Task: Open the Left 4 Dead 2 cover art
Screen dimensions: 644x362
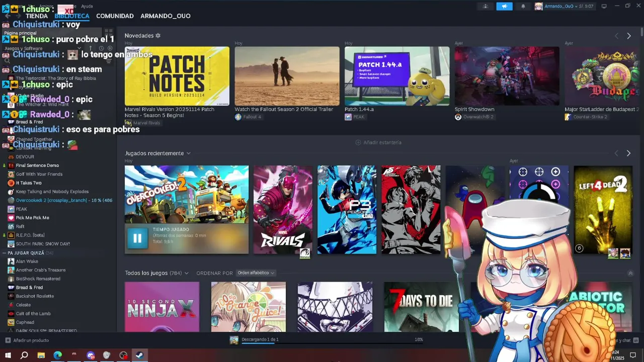Action: [603, 210]
